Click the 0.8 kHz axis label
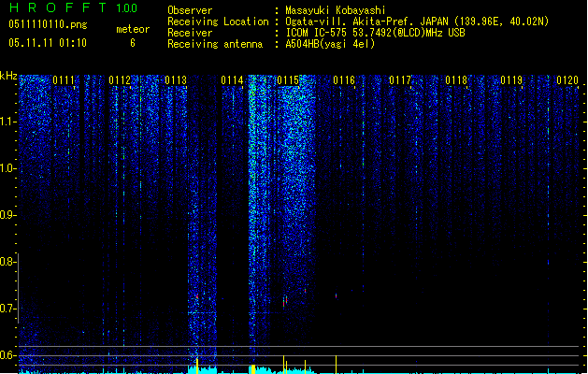Image resolution: width=588 pixels, height=374 pixels. coord(7,262)
